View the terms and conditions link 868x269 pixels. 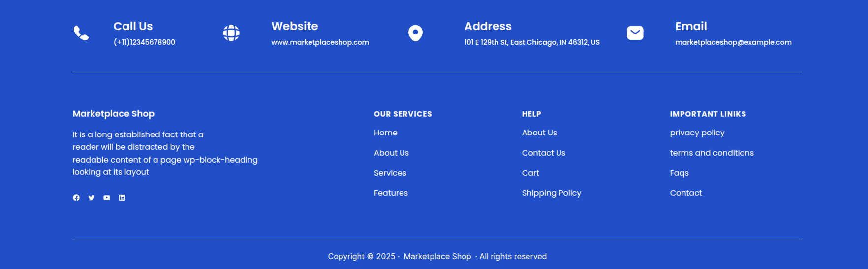[x=712, y=153]
